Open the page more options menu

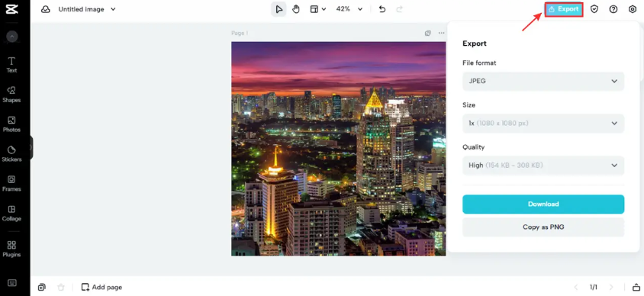[x=441, y=33]
